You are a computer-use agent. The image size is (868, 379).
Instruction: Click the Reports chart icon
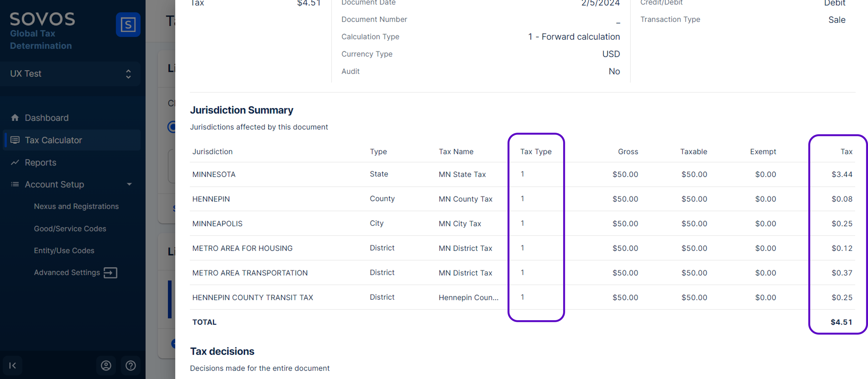pos(15,163)
